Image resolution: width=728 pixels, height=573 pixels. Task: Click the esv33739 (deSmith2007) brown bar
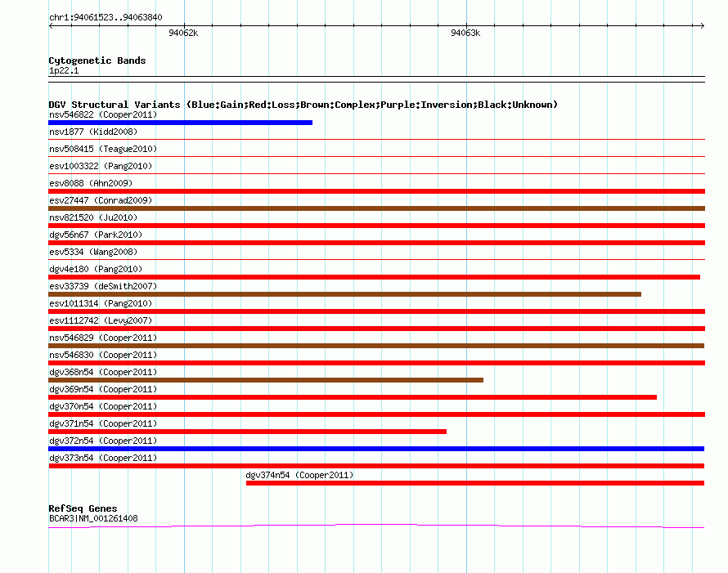(344, 294)
